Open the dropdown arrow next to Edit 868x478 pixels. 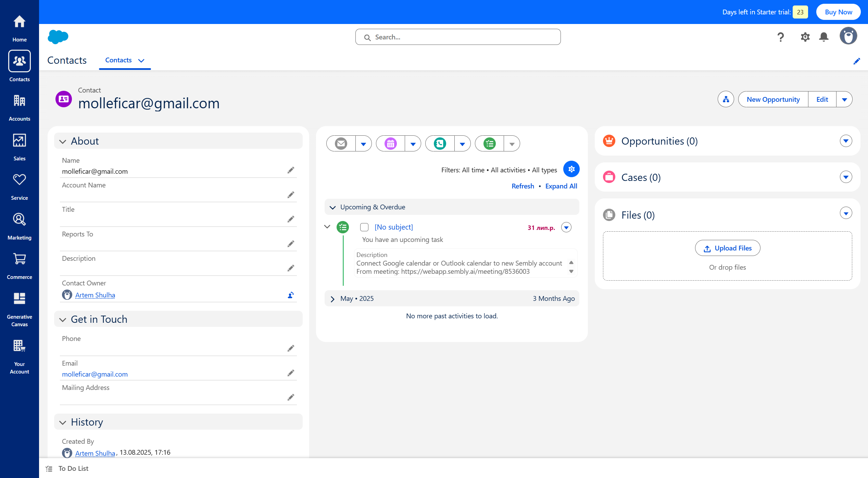pos(844,100)
